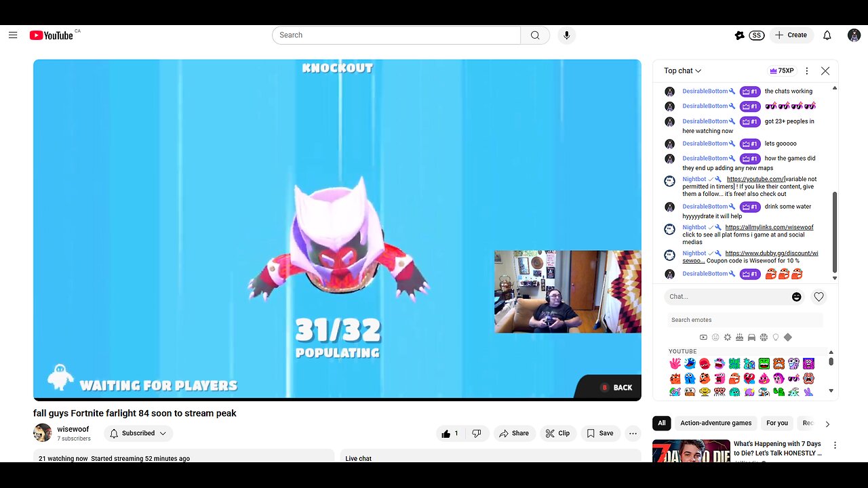This screenshot has height=488, width=868.
Task: Select the YouTube emote category icon
Action: click(x=703, y=338)
